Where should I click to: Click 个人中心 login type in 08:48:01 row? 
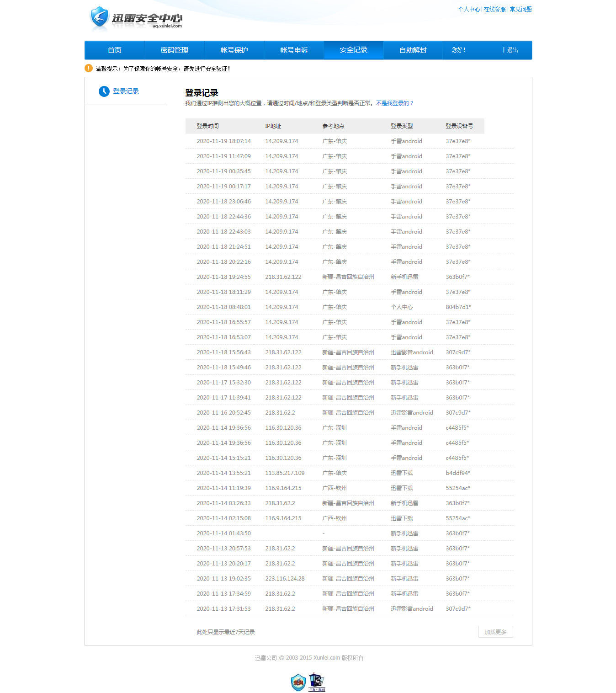pyautogui.click(x=402, y=307)
